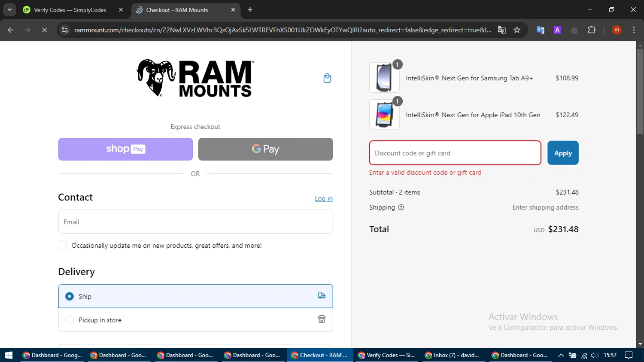
Task: Click the volume speaker tray icon
Action: tap(595, 355)
